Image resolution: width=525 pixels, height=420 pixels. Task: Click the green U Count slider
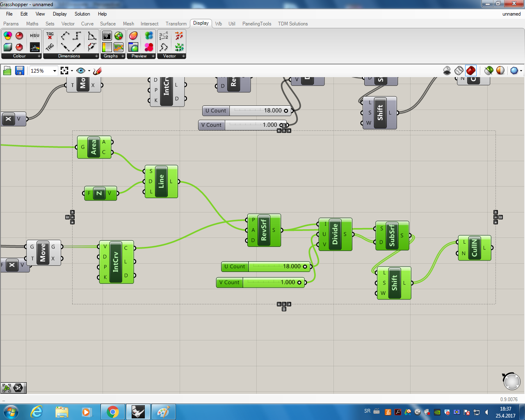[266, 267]
